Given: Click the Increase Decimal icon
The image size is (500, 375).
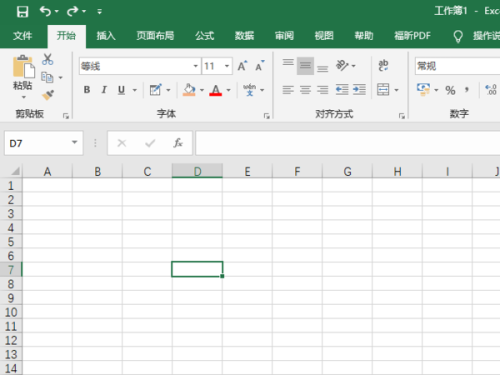Looking at the screenshot, I should [x=491, y=90].
